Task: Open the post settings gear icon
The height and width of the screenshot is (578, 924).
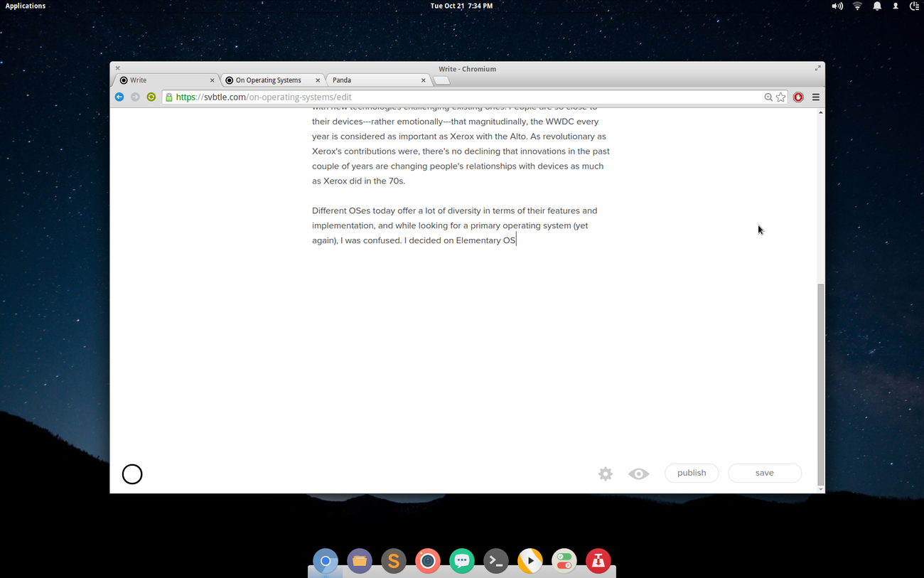Action: click(x=606, y=473)
